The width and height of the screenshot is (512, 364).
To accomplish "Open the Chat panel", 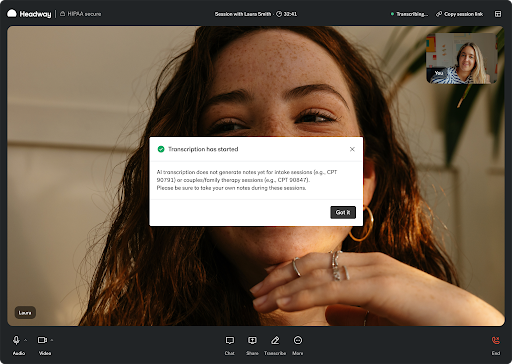I will click(x=230, y=345).
